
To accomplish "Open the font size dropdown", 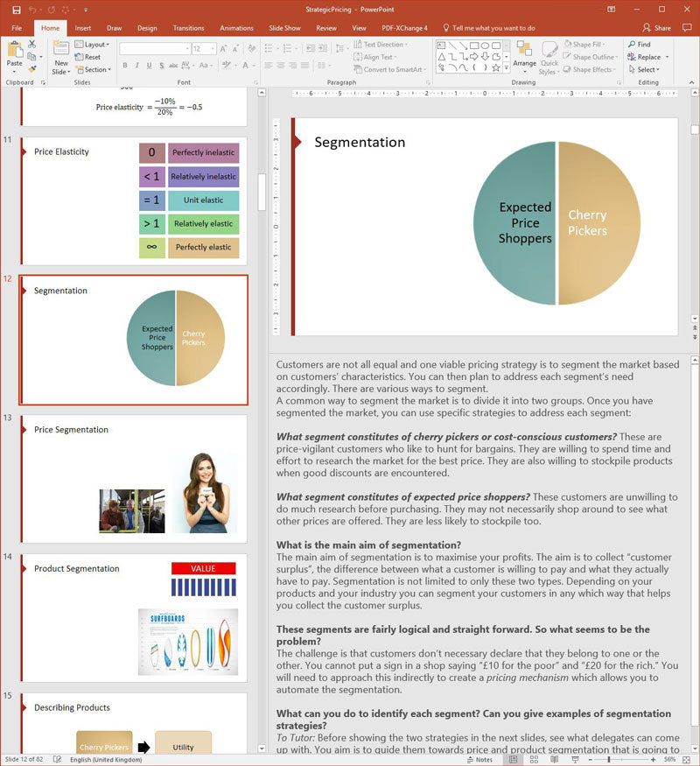I will click(218, 49).
